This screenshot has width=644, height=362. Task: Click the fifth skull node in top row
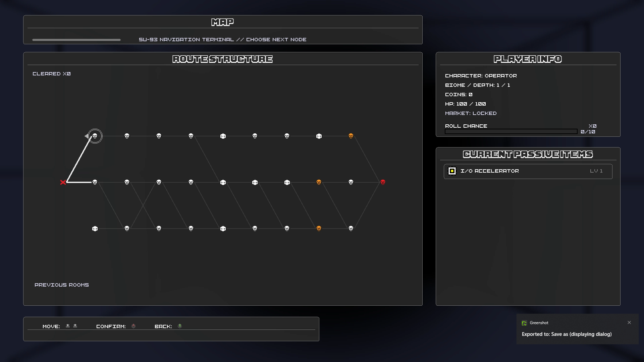255,136
